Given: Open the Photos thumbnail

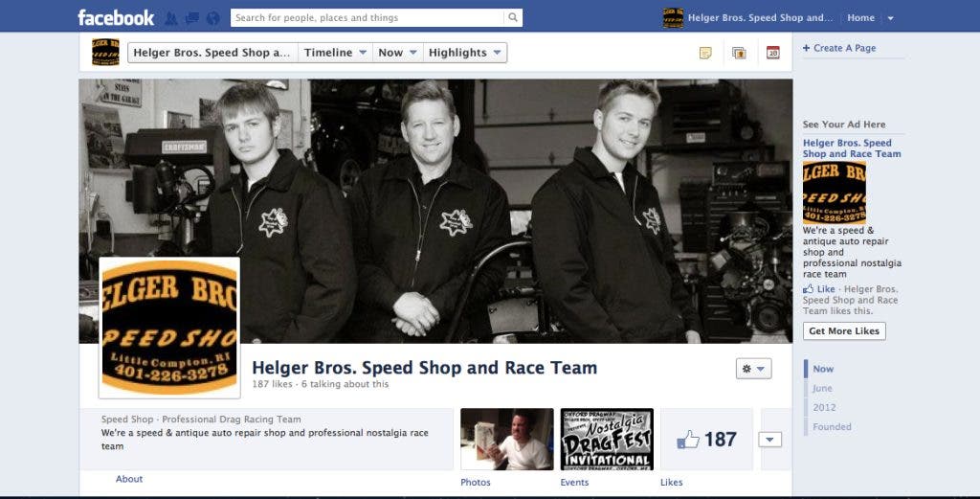Looking at the screenshot, I should tap(507, 439).
